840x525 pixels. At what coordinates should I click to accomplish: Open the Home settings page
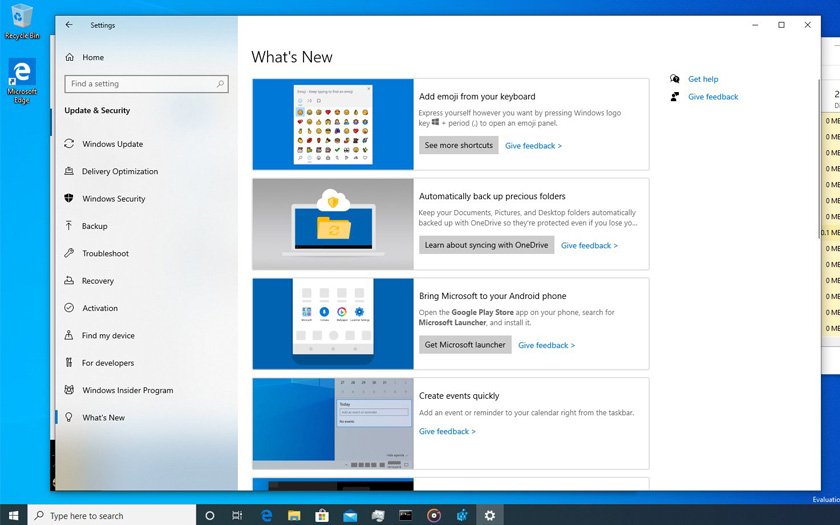[92, 58]
